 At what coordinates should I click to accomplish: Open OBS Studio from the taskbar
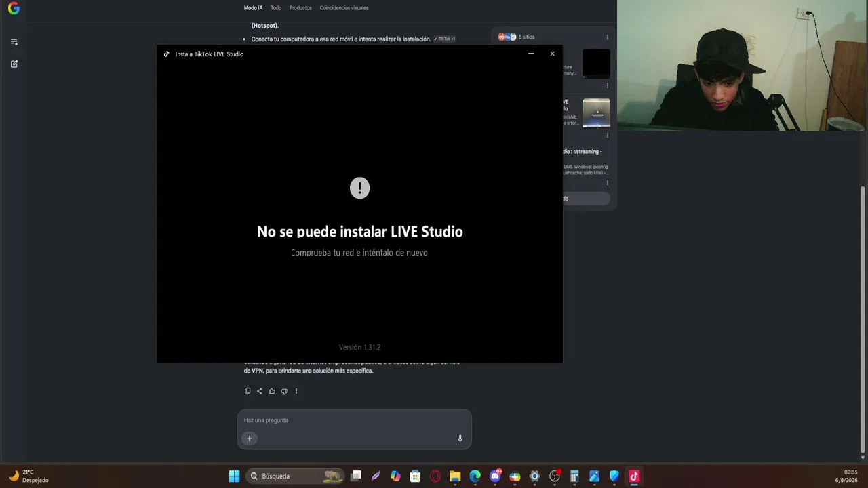tap(555, 476)
